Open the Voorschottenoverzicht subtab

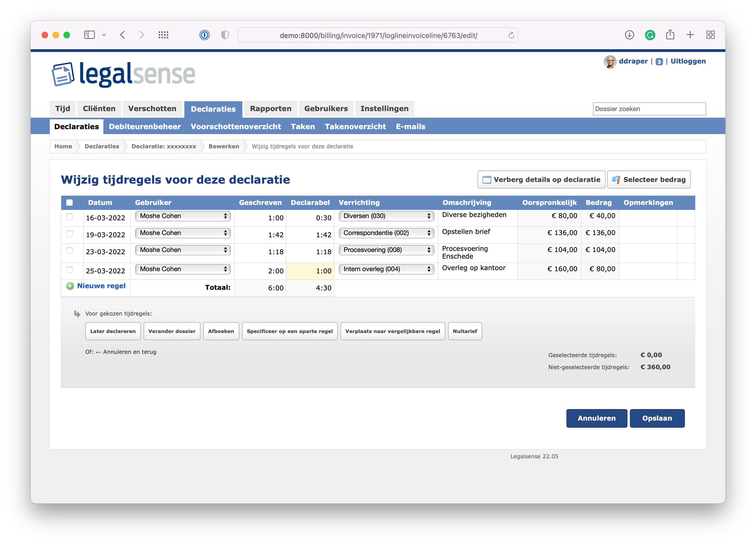click(236, 127)
